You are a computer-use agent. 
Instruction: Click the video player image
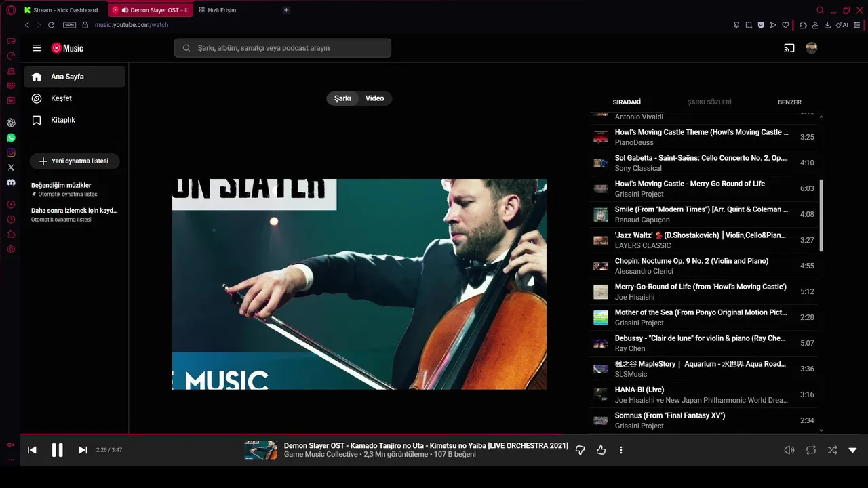pyautogui.click(x=359, y=284)
